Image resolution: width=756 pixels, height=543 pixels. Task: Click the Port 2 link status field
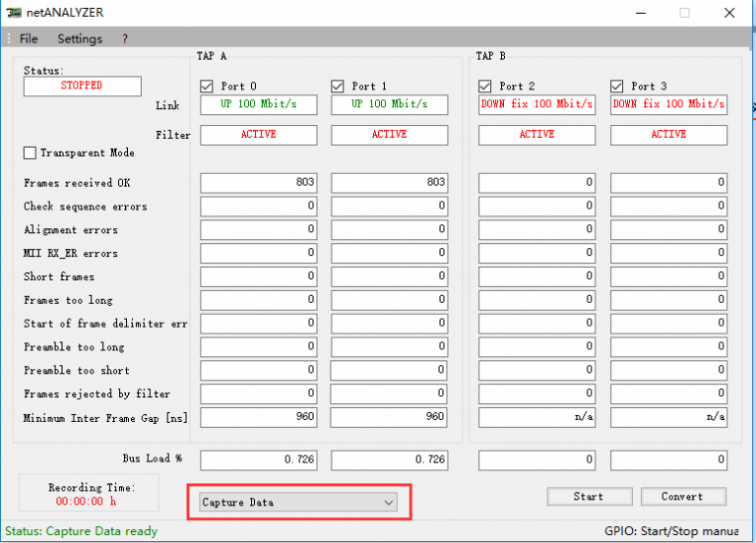click(536, 104)
